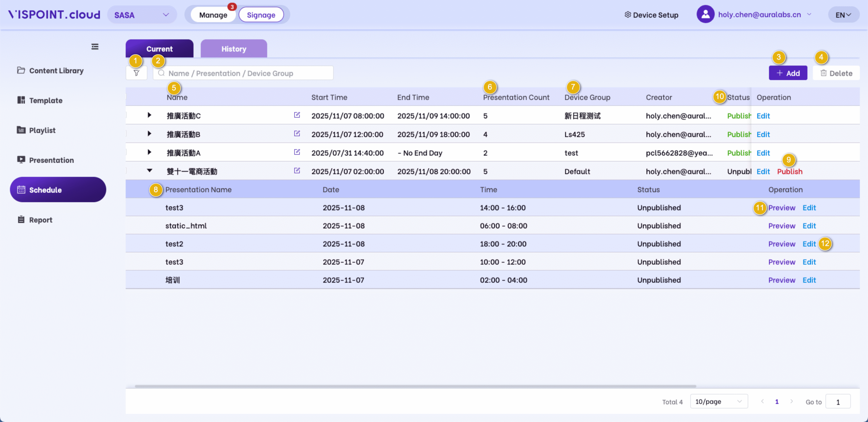Click rename icon beside 推廣活動B
Screen dimensions: 868x422
(x=297, y=134)
